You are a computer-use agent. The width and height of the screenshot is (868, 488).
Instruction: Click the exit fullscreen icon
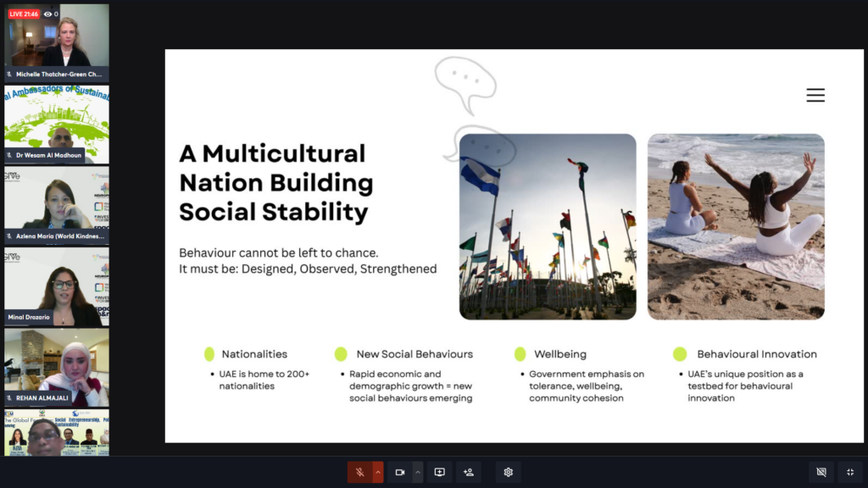pyautogui.click(x=850, y=472)
